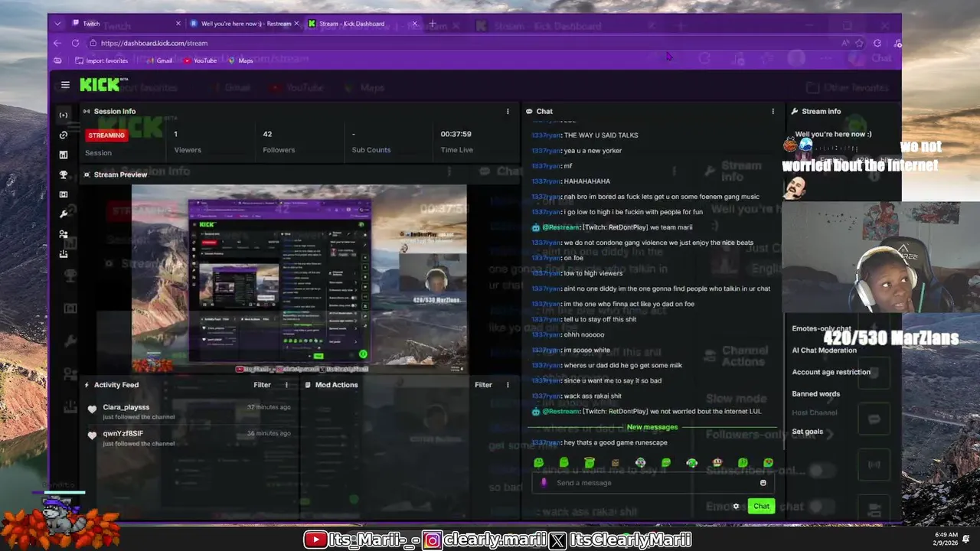Open the Gmail bookmark

(158, 60)
